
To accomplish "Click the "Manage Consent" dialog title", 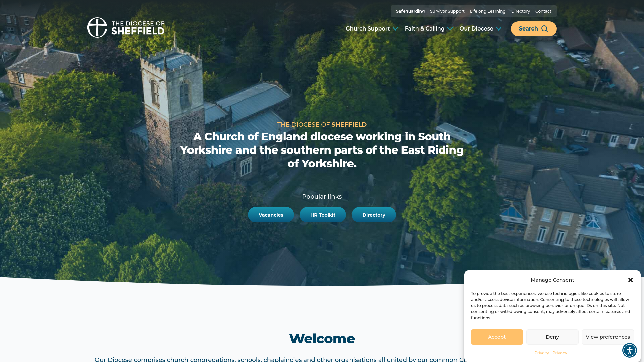I will pos(552,280).
